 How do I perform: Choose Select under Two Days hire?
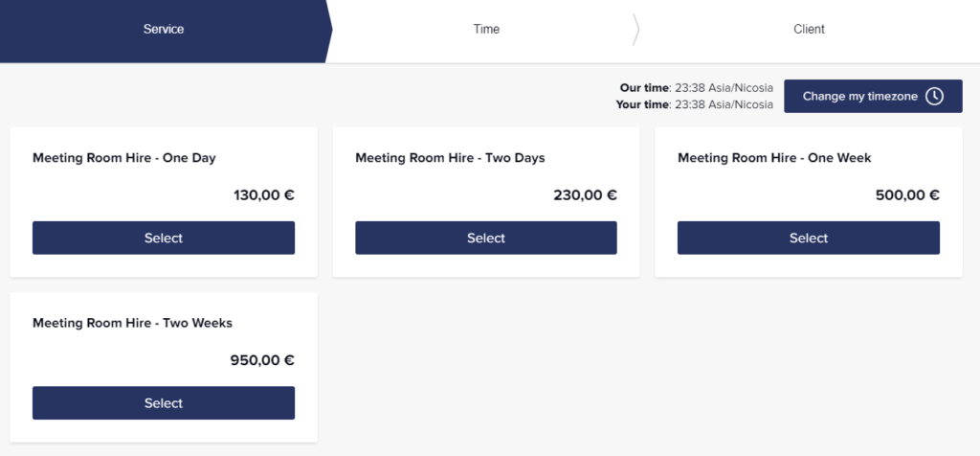[x=486, y=238]
